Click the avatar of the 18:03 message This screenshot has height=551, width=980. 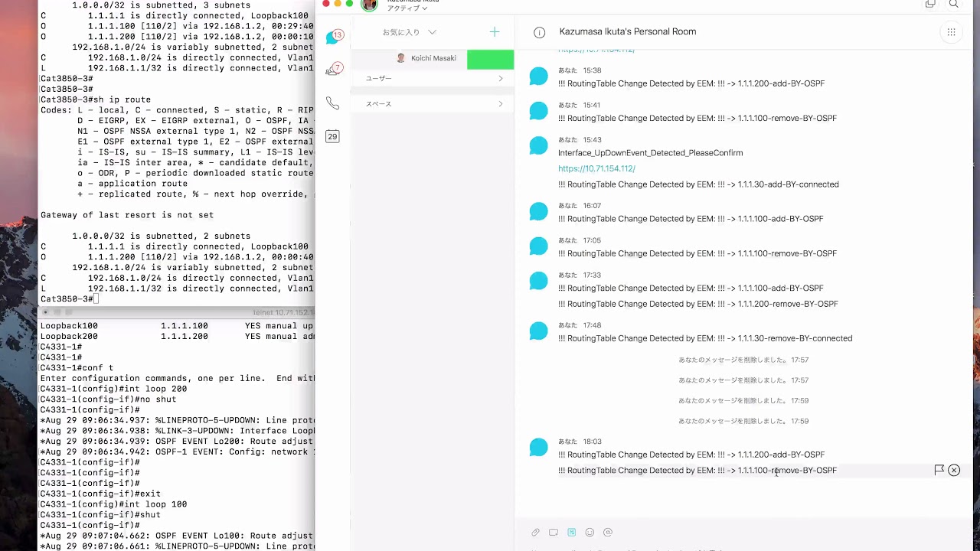point(539,447)
